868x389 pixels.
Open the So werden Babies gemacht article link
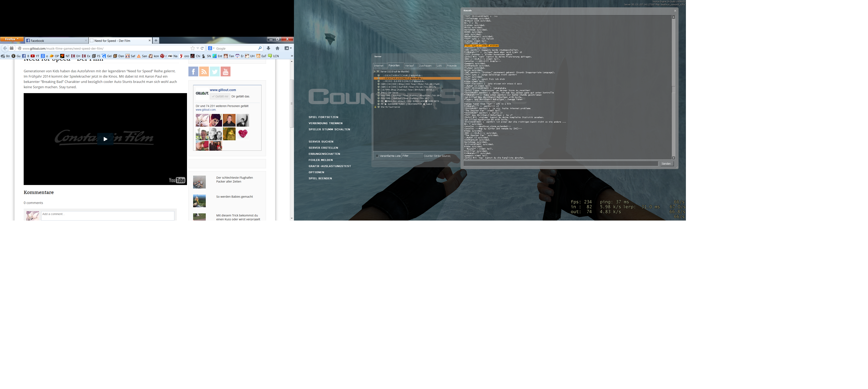pos(235,196)
